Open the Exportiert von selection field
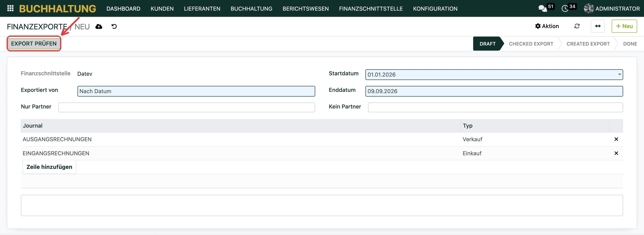Viewport: 644px width, 235px height. coord(196,91)
